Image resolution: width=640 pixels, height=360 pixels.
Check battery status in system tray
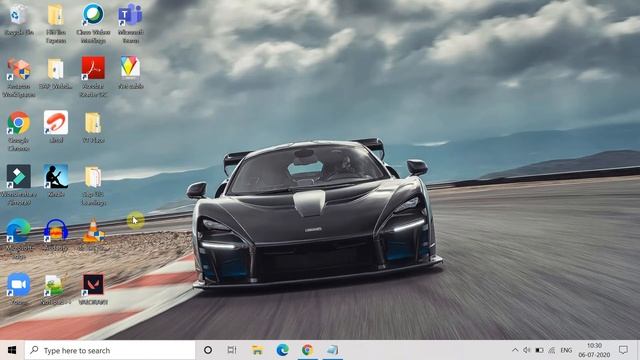(x=539, y=350)
